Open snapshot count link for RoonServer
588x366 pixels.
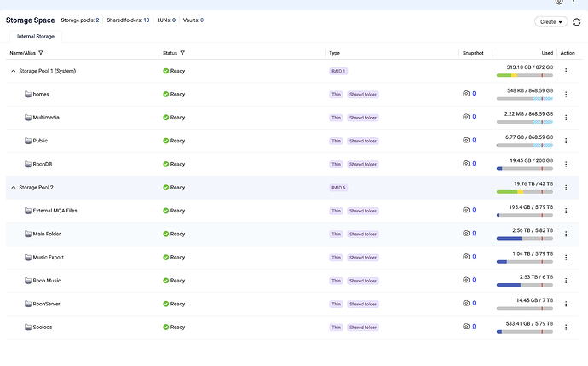point(474,303)
